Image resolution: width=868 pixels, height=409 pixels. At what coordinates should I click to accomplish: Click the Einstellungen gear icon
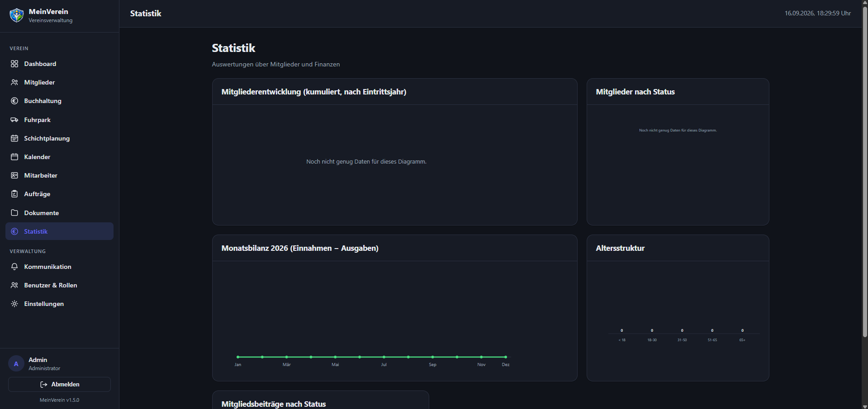coord(14,304)
